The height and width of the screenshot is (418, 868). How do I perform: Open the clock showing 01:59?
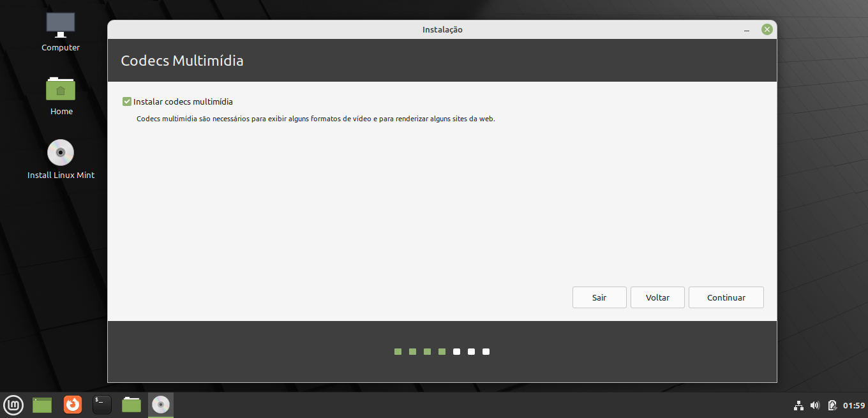pyautogui.click(x=854, y=405)
